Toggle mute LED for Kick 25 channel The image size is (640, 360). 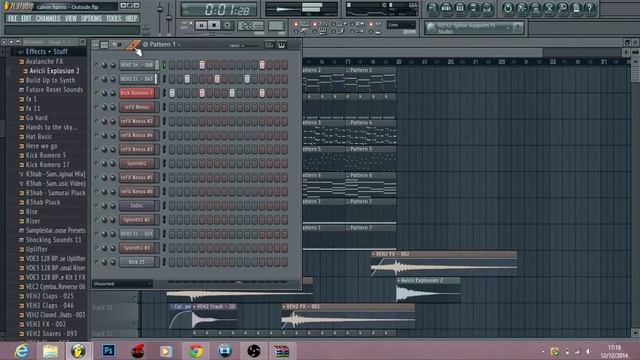[97, 262]
